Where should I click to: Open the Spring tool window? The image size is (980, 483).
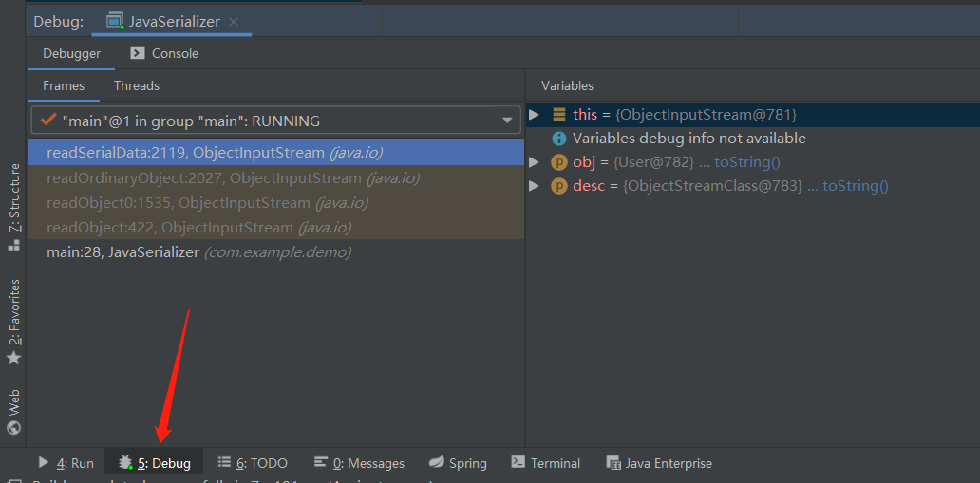point(458,463)
